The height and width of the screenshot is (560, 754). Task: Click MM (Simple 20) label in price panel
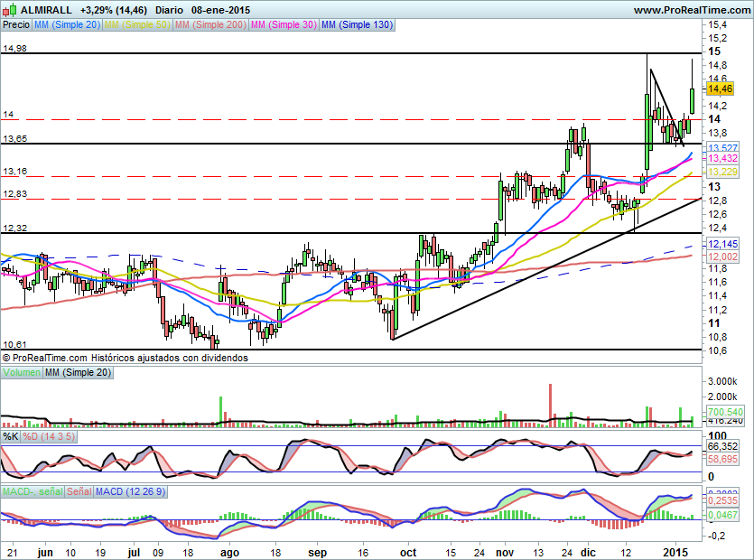[67, 25]
